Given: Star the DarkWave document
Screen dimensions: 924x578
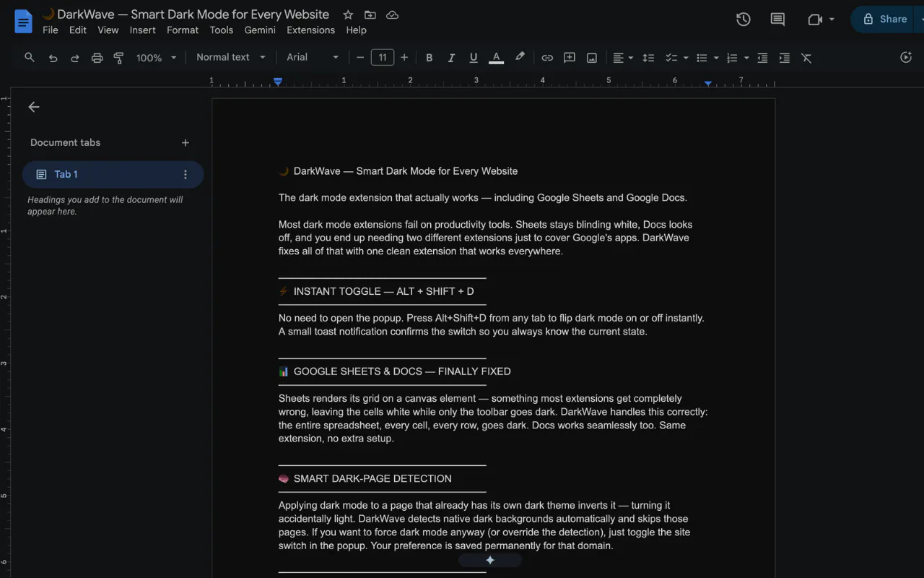Looking at the screenshot, I should (x=348, y=14).
